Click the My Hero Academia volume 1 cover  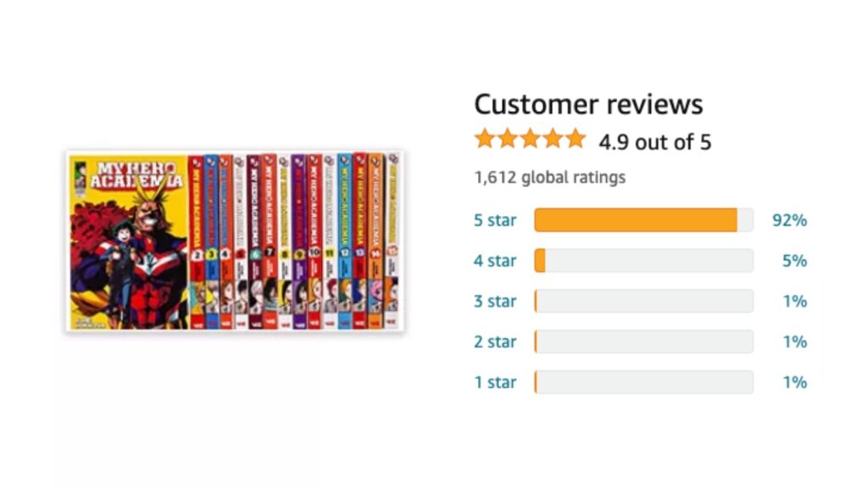pyautogui.click(x=127, y=241)
